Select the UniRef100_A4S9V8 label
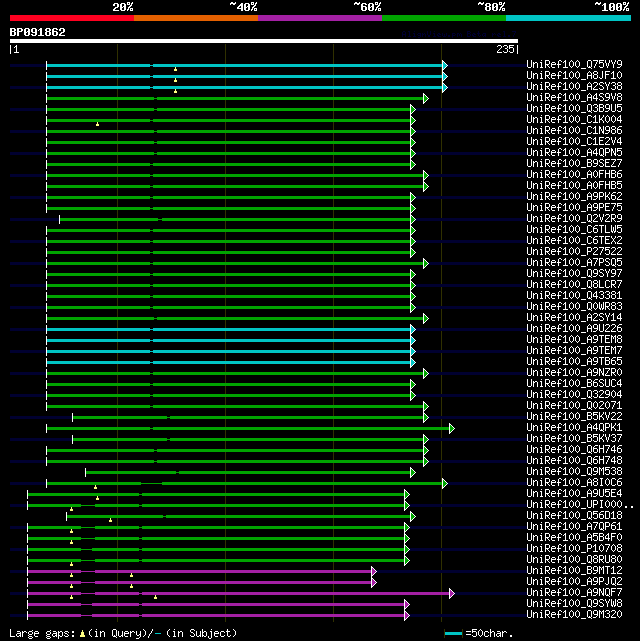Image resolution: width=640 pixels, height=641 pixels. tap(574, 98)
